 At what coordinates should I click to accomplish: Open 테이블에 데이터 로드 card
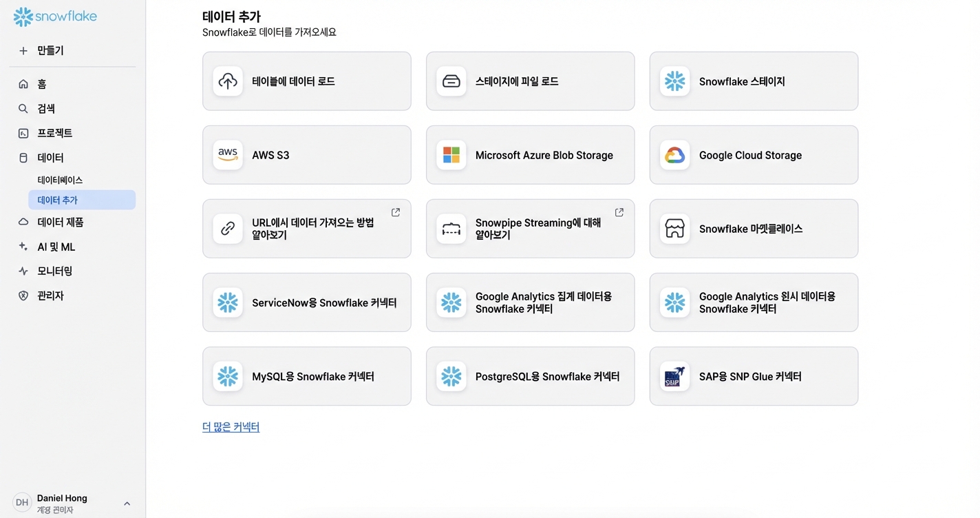307,81
